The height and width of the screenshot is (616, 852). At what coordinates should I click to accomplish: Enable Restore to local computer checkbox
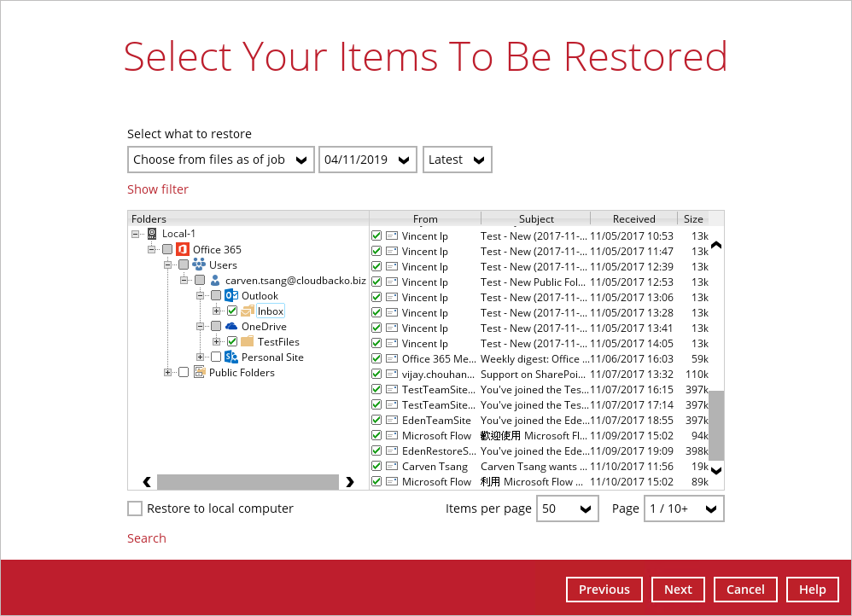pyautogui.click(x=135, y=508)
